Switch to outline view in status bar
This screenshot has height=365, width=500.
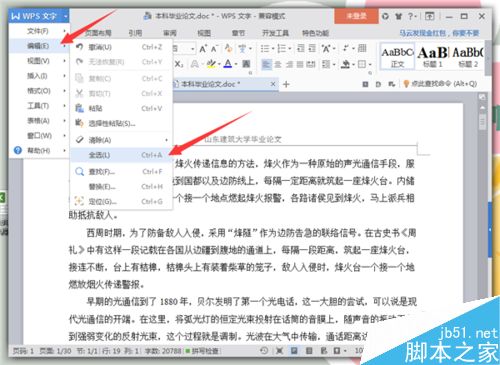pyautogui.click(x=309, y=350)
